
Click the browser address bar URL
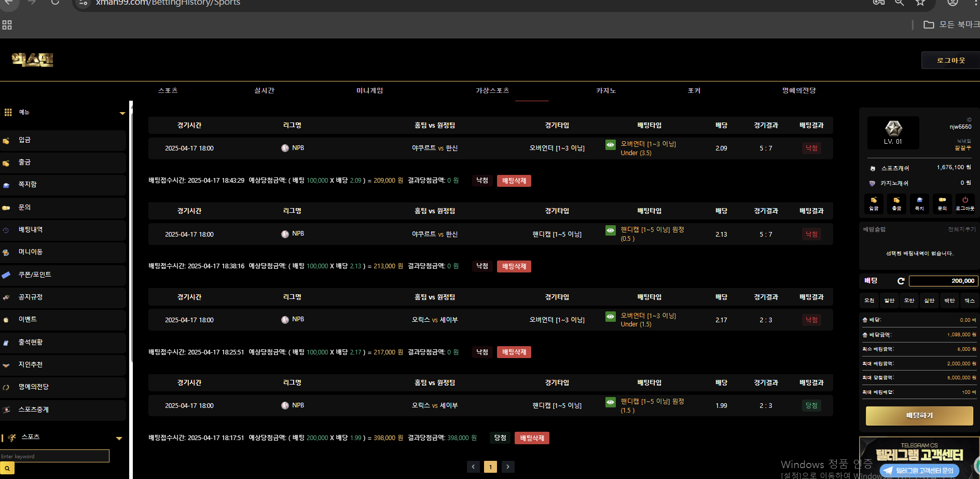click(168, 3)
